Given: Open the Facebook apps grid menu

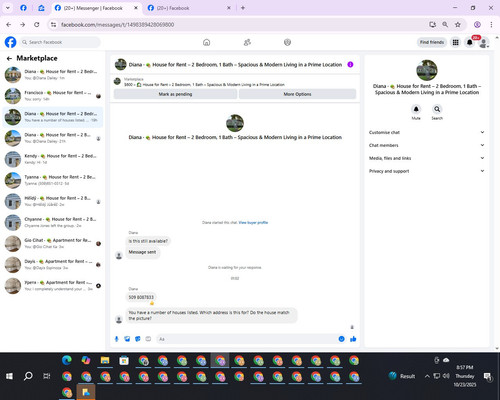Looking at the screenshot, I should point(455,42).
